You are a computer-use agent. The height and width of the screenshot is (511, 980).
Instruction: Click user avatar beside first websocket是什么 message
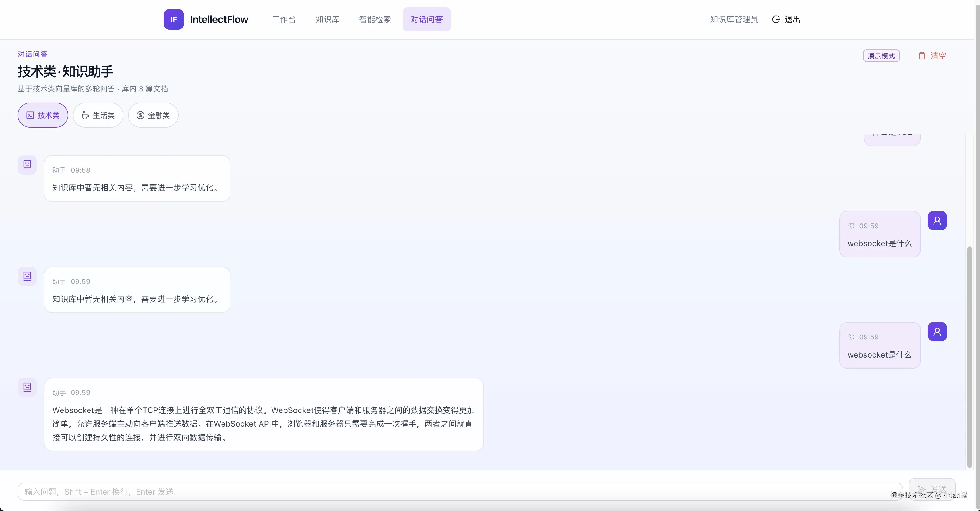[937, 221]
